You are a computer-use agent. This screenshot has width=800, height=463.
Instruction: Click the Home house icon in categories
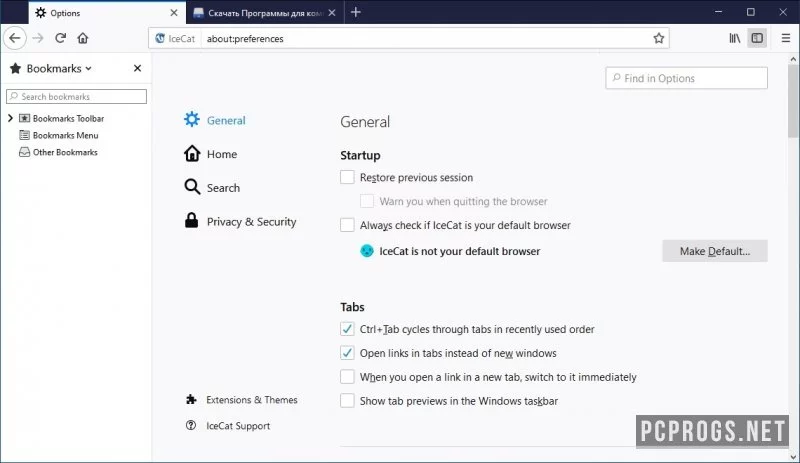pyautogui.click(x=192, y=153)
